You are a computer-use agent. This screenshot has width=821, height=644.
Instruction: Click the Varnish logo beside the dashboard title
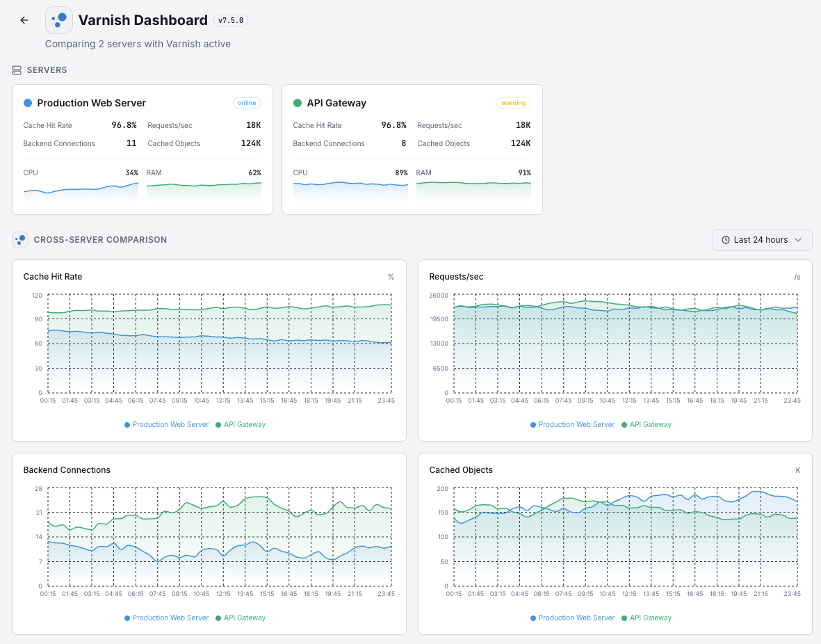point(59,20)
